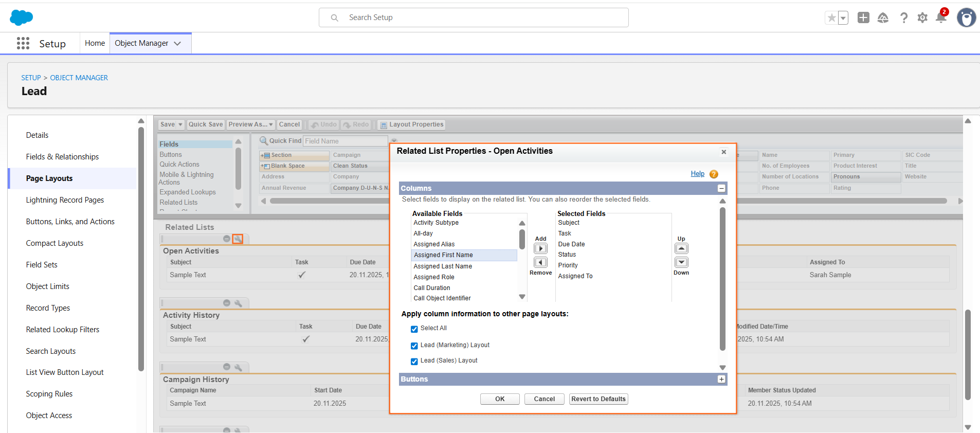Open the notifications bell
Viewport: 980px width, 433px height.
(x=941, y=17)
